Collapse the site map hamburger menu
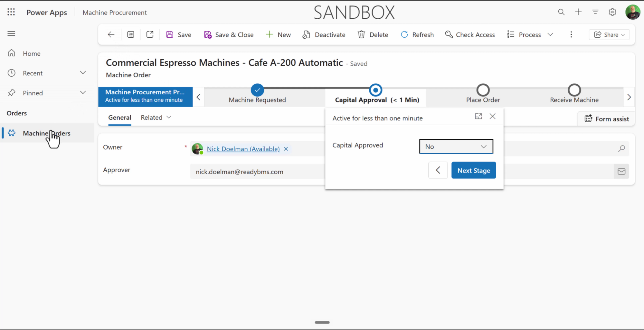 pyautogui.click(x=11, y=34)
